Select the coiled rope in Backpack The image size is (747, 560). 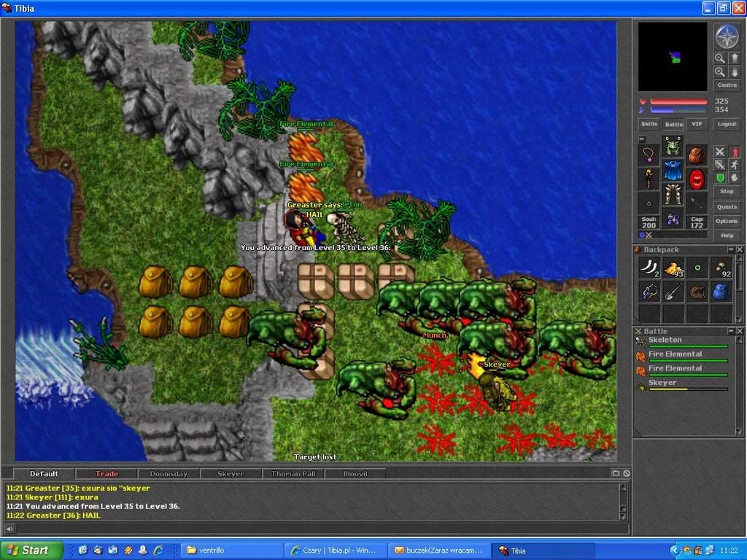[x=697, y=292]
